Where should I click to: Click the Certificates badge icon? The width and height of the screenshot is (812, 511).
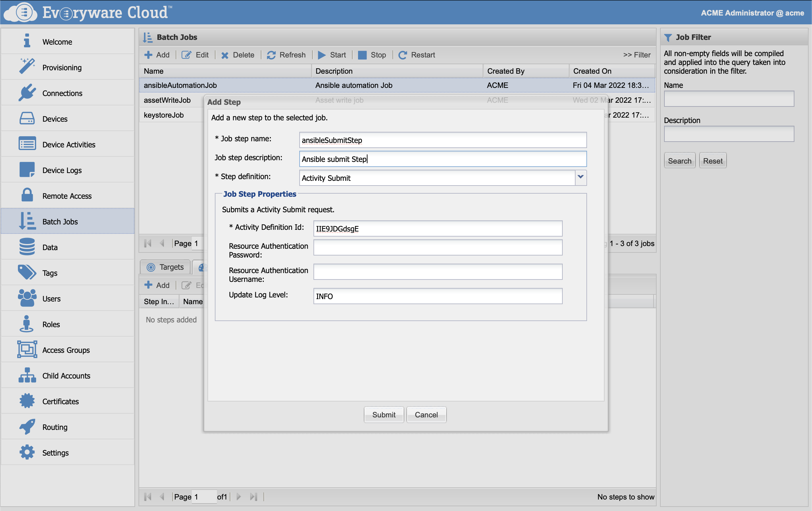click(x=27, y=400)
